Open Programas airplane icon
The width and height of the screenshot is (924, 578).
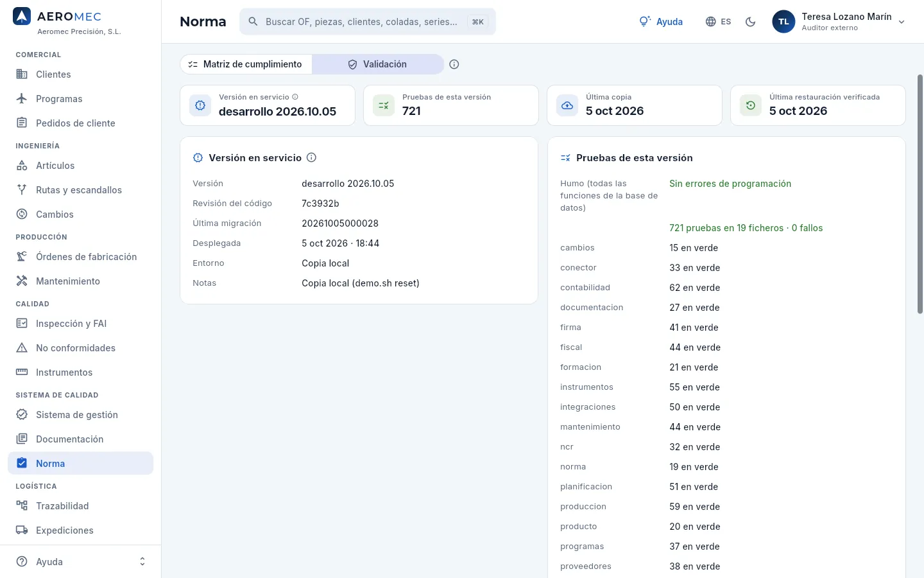(x=22, y=99)
